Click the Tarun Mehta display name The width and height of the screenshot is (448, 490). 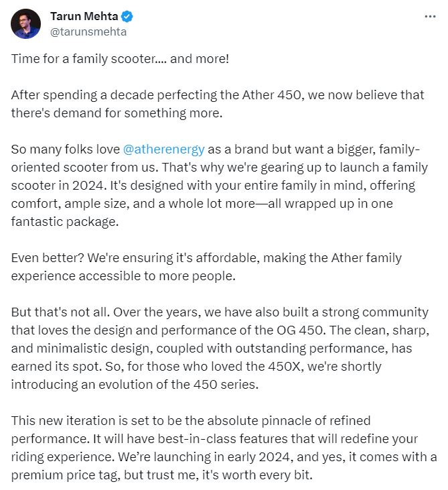coord(84,16)
